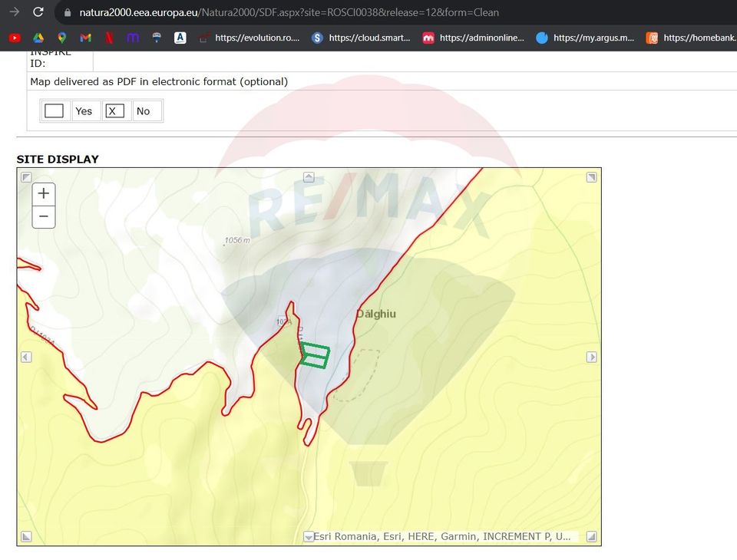The height and width of the screenshot is (560, 737).
Task: Click the top-right corner arrow of the map
Action: 591,176
